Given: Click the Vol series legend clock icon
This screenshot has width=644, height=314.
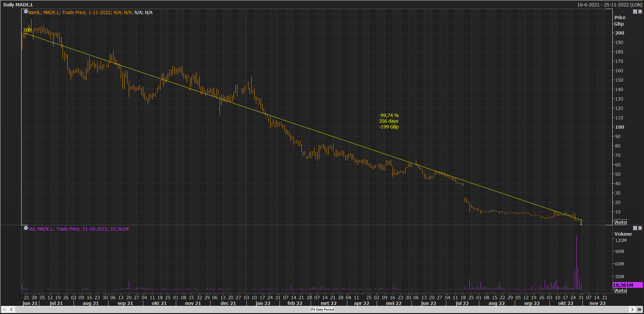Looking at the screenshot, I should pos(25,229).
